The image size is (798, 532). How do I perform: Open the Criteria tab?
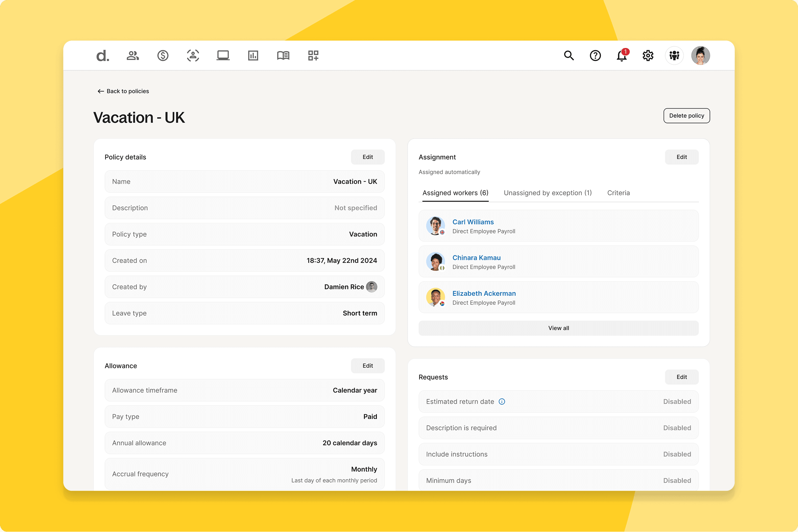coord(618,193)
